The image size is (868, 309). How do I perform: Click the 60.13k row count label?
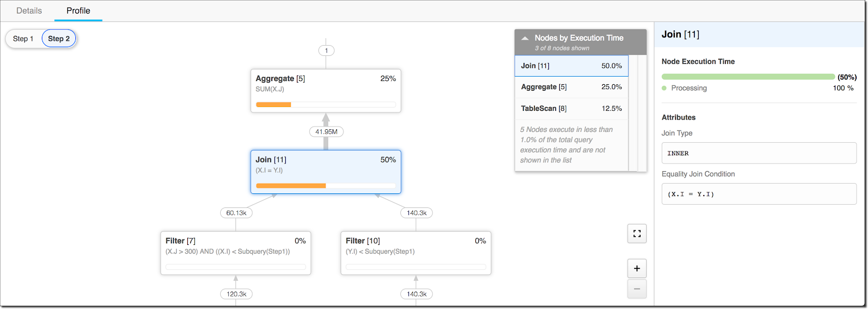236,213
